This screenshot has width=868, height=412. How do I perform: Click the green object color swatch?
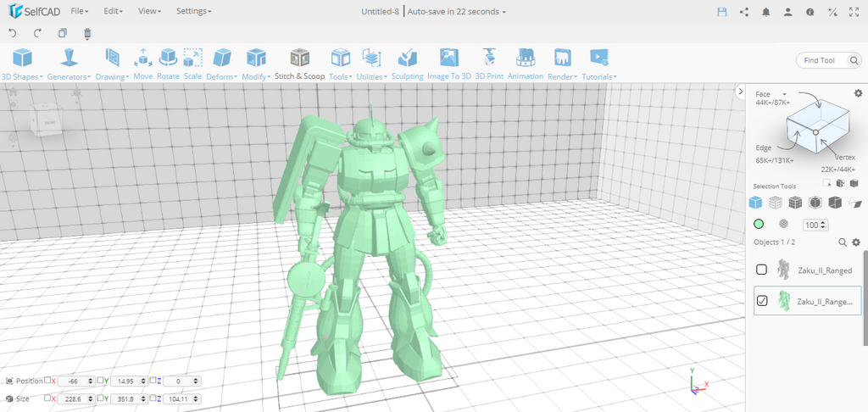click(x=759, y=225)
